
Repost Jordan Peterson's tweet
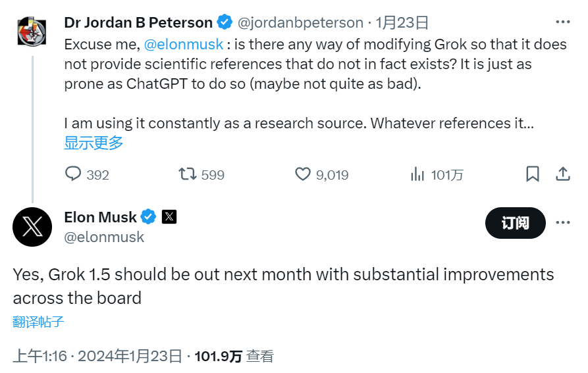[188, 174]
